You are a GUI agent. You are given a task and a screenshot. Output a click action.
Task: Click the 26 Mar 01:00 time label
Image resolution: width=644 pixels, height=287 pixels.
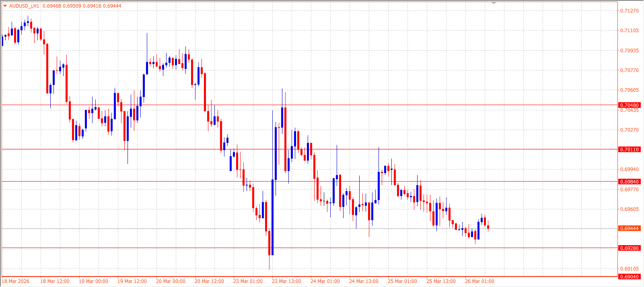pyautogui.click(x=479, y=281)
